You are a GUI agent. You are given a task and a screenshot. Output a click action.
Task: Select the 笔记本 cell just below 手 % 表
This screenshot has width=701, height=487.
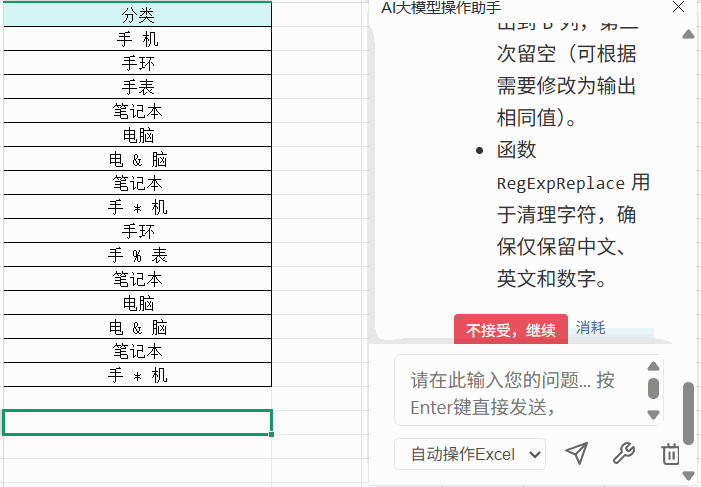click(x=137, y=279)
